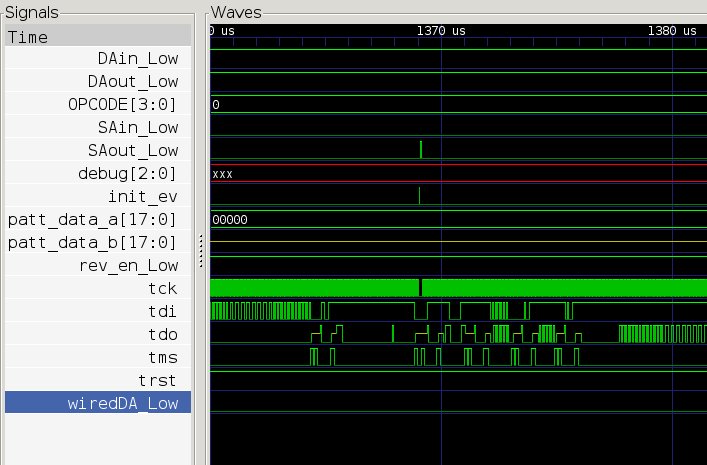Click the 00000 value in patt_data_a wave
The image size is (707, 465).
tap(230, 220)
